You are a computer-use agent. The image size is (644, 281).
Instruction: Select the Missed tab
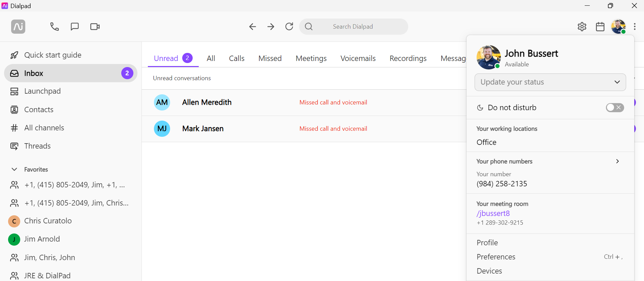270,58
